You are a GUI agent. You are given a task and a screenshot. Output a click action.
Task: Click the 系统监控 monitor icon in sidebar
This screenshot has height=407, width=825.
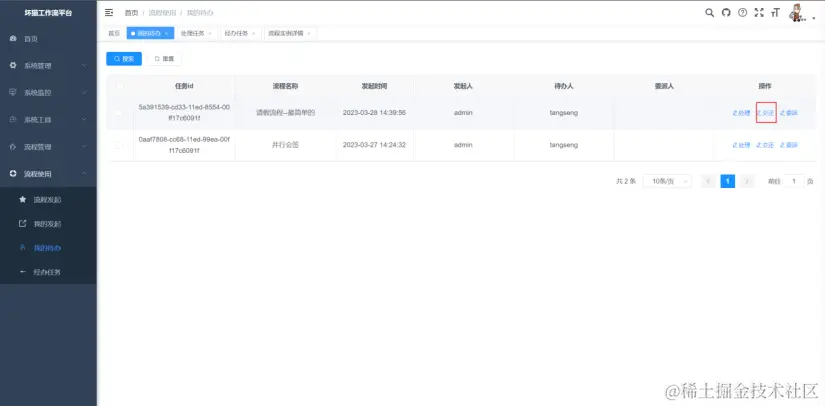(x=13, y=93)
